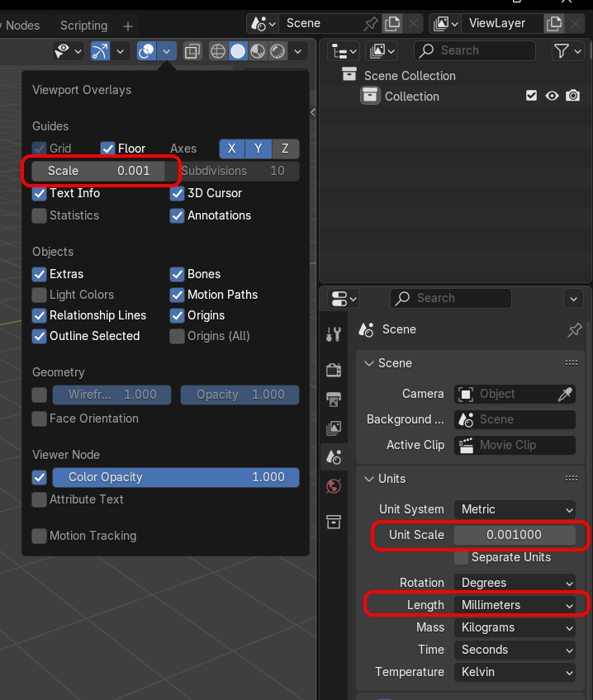This screenshot has width=593, height=700.
Task: Open the Tool properties tab
Action: (x=334, y=334)
